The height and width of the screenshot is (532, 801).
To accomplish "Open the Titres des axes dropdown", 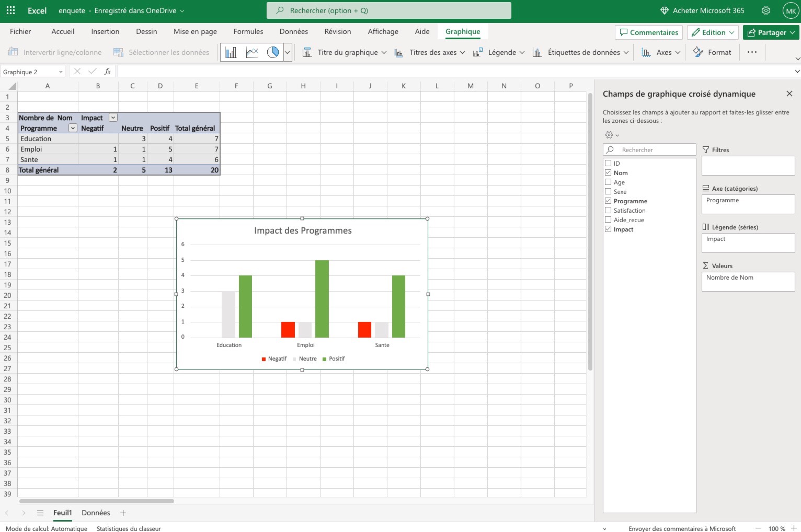I will click(x=430, y=52).
